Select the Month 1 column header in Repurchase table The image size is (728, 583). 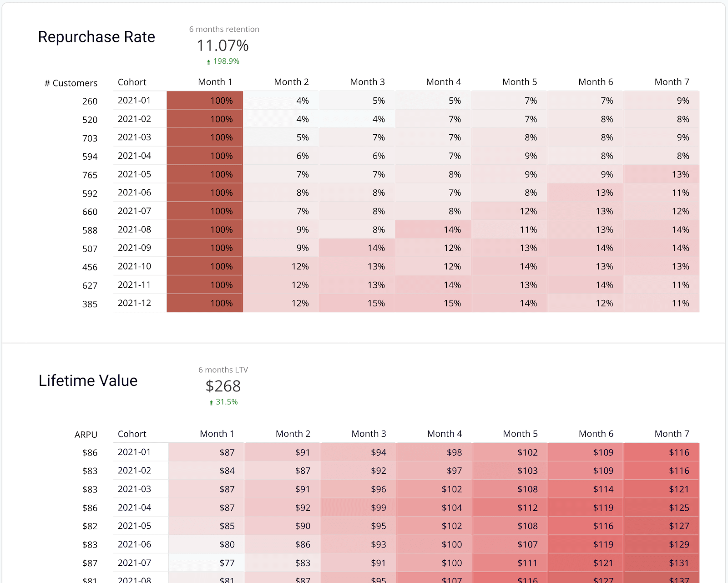pos(215,82)
